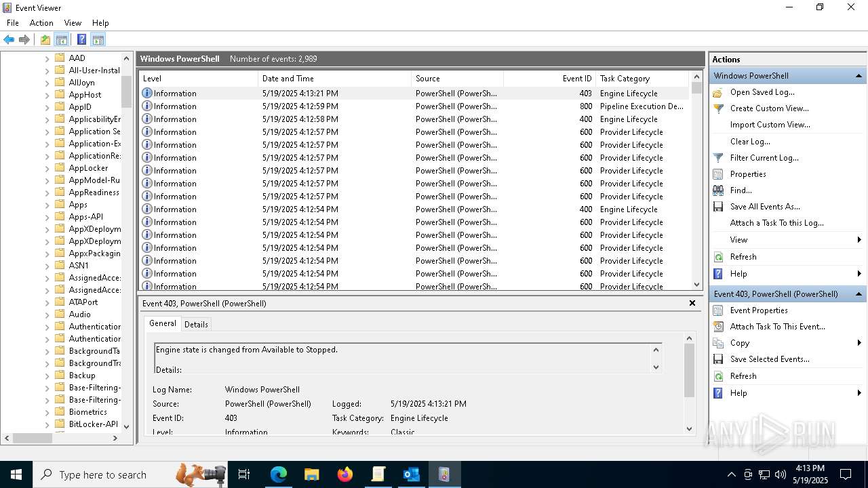Toggle the Show/Hide Console Tree icon

[x=62, y=39]
